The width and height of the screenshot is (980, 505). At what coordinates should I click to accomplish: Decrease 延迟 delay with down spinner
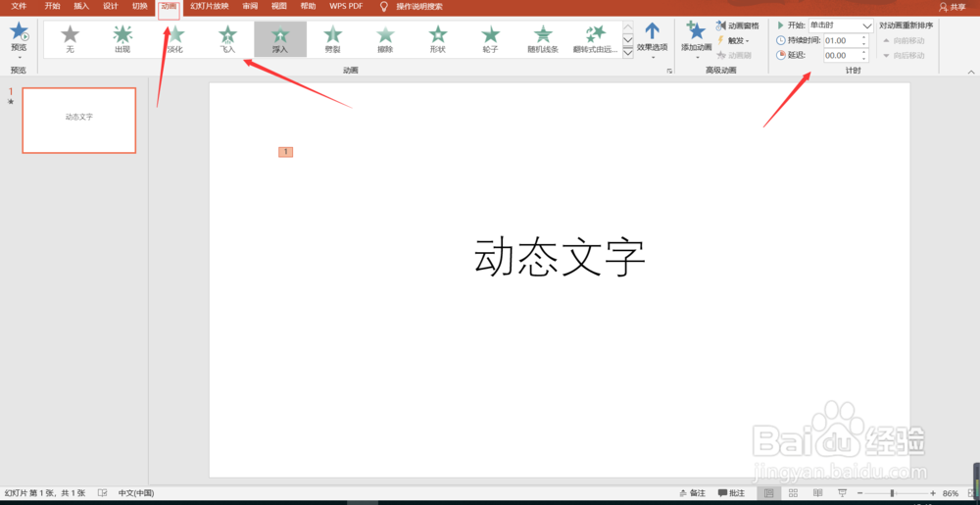coord(863,60)
